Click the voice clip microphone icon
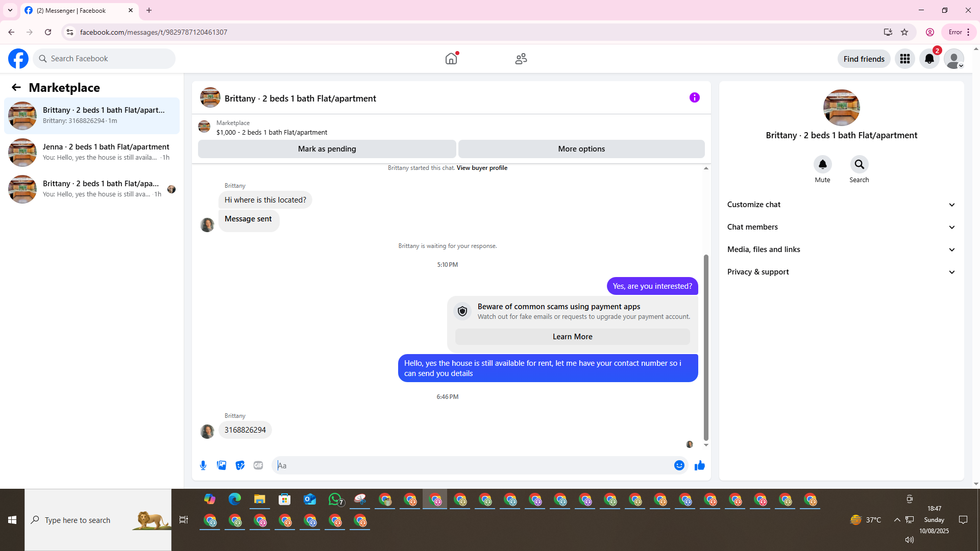This screenshot has width=980, height=551. pos(203,465)
